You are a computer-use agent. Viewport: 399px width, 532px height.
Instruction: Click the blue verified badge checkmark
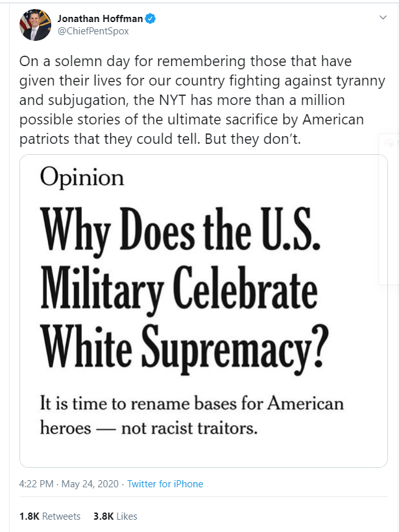tap(151, 19)
